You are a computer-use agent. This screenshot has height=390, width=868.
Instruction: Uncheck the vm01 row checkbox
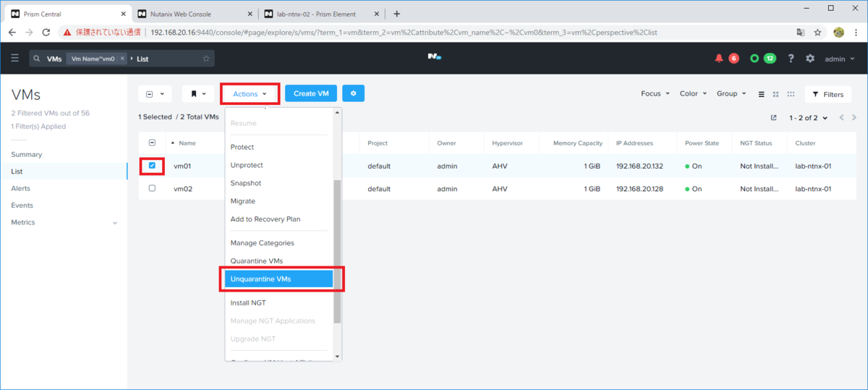click(152, 166)
